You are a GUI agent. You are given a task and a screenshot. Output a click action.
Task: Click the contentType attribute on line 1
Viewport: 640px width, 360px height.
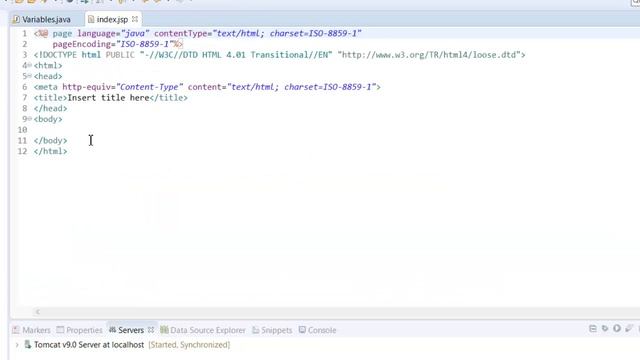point(180,33)
